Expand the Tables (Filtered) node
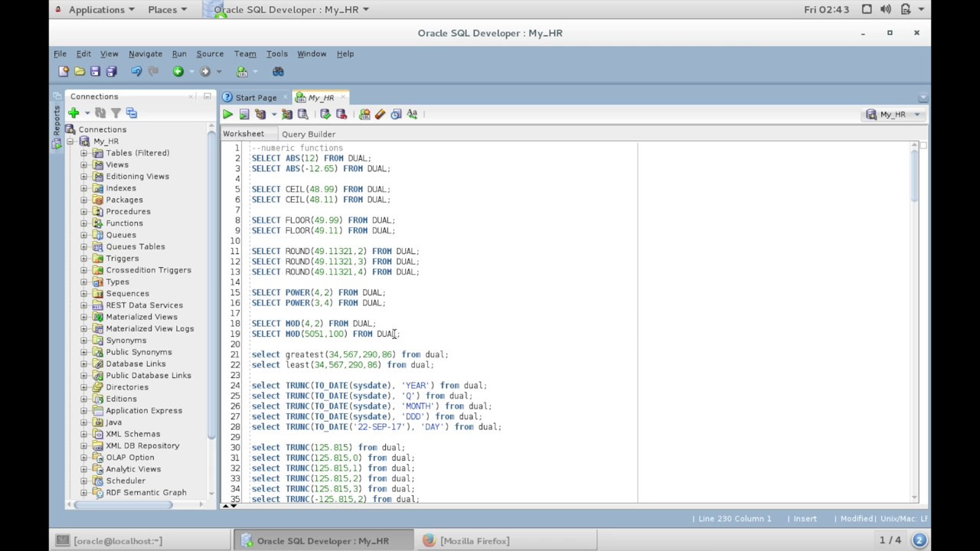The height and width of the screenshot is (551, 980). tap(84, 153)
